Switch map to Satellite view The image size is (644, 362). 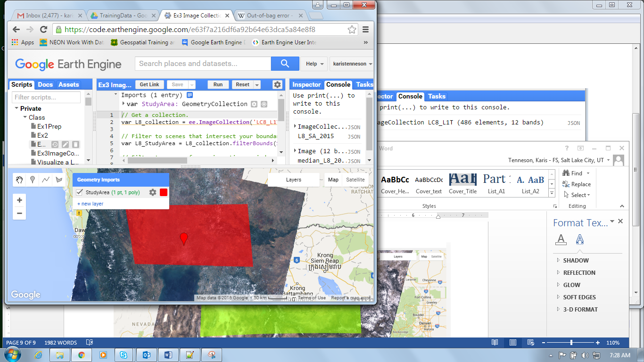tap(355, 180)
